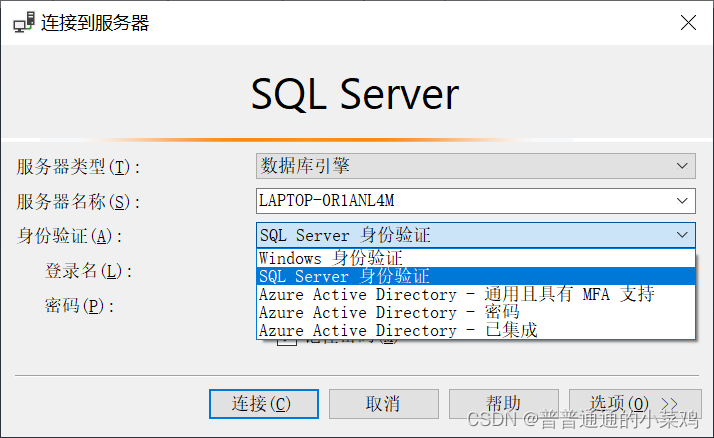Expand the 服务器名称 dropdown arrow
The image size is (714, 438).
682,201
